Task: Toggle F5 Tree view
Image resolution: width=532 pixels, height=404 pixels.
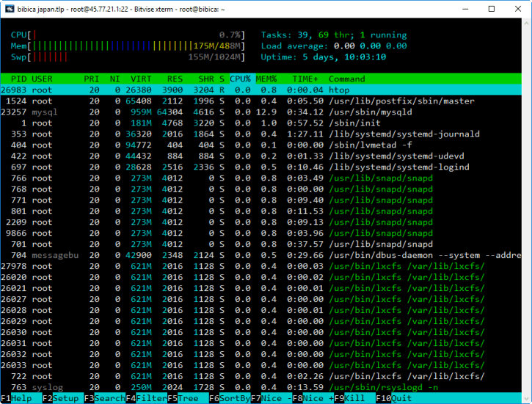Action: coord(187,398)
